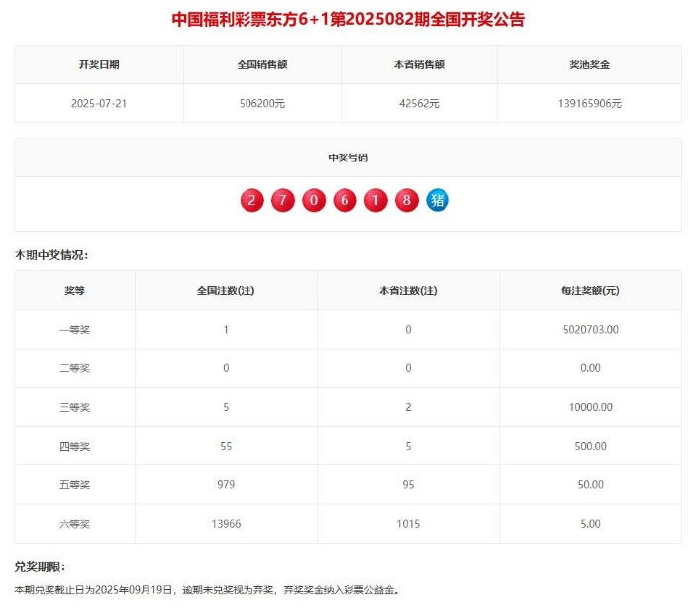
Task: Select province count 0 in 二等奖 row
Action: (x=408, y=368)
